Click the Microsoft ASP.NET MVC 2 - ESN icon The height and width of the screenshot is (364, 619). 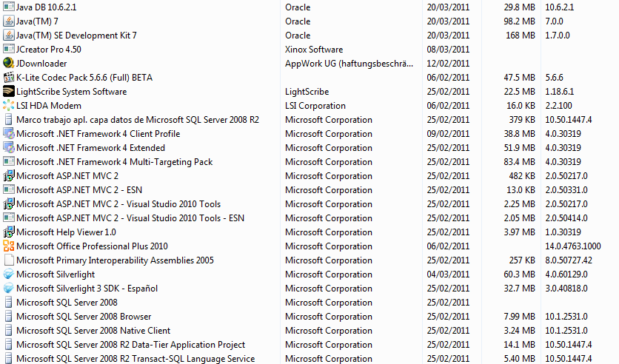(x=8, y=189)
